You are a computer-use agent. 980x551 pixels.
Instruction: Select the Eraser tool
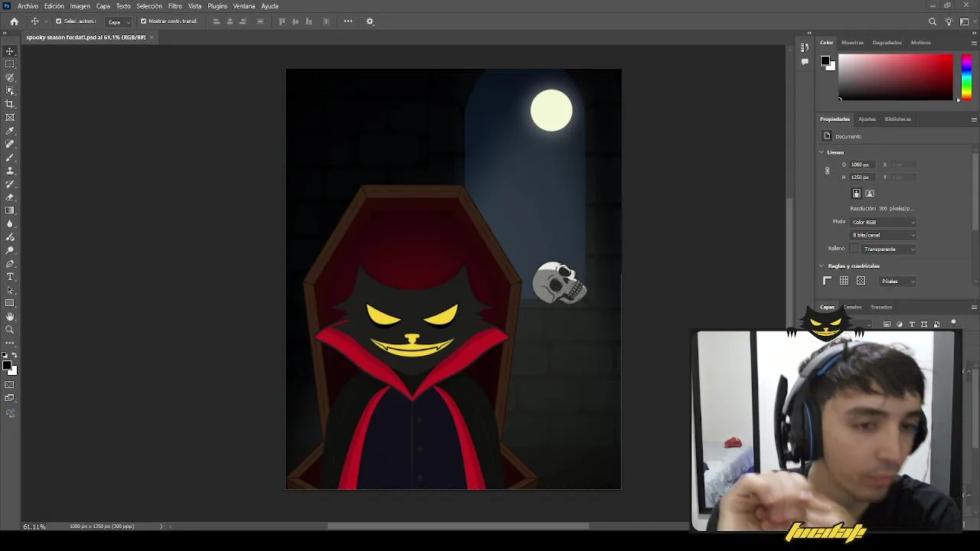[x=10, y=197]
